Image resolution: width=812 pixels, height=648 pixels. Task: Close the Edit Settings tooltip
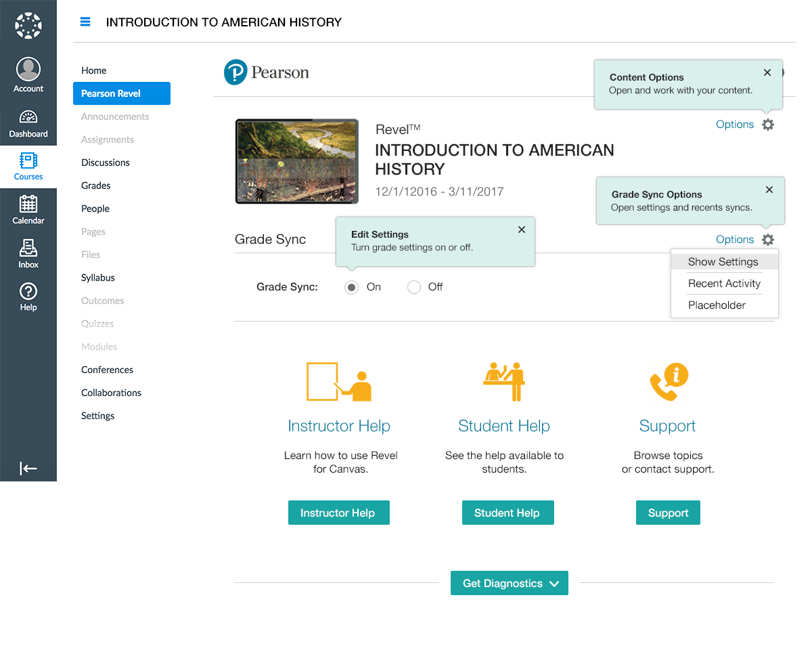pos(522,230)
